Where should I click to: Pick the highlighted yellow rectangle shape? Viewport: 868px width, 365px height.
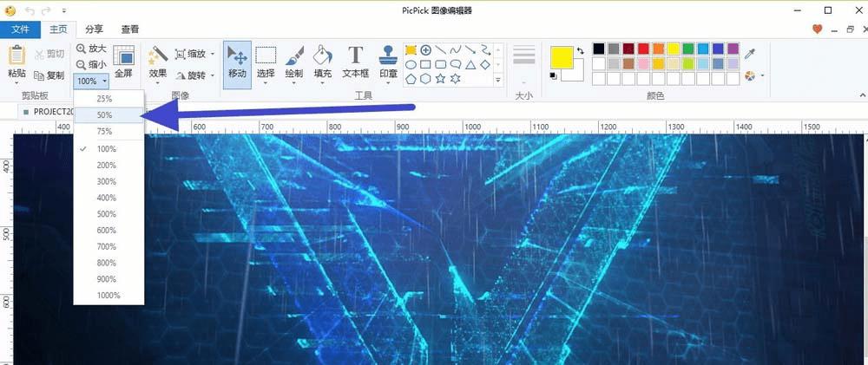(x=411, y=49)
